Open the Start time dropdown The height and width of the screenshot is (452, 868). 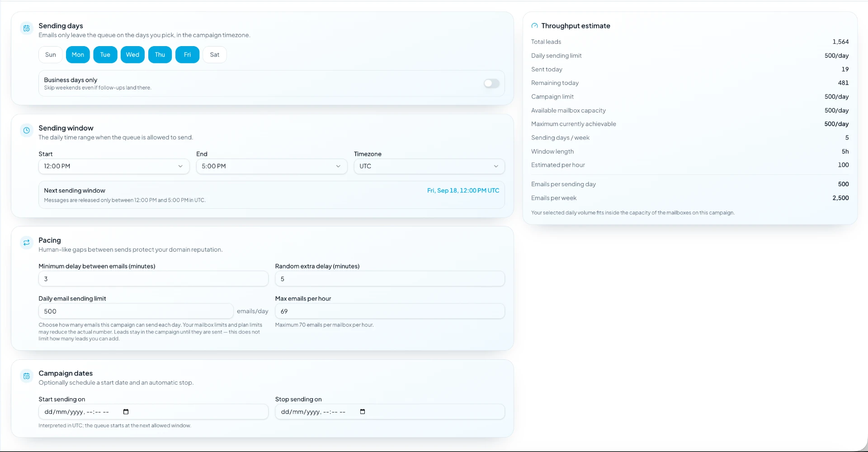click(x=114, y=166)
